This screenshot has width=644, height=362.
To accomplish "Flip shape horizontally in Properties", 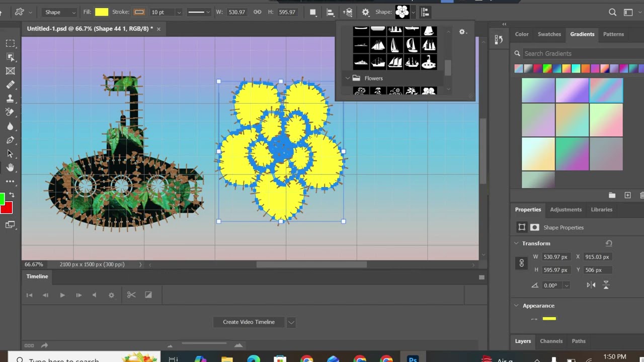I will [x=591, y=285].
